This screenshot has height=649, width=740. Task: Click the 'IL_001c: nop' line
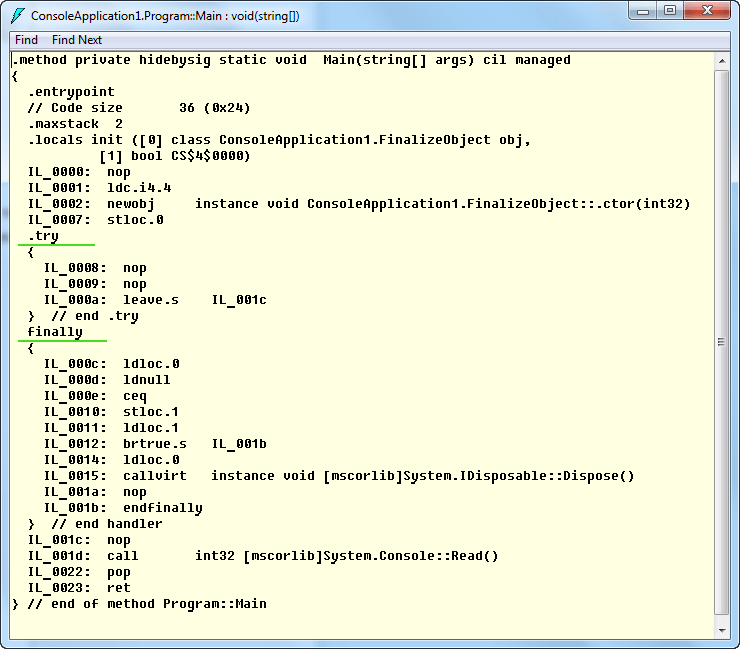pos(79,540)
